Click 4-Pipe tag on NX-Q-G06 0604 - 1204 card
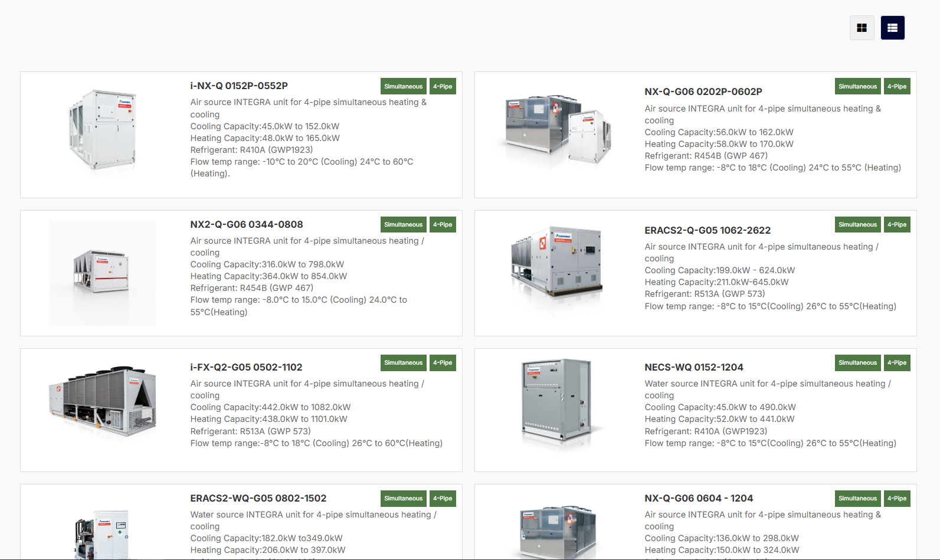This screenshot has width=940, height=560. [897, 498]
